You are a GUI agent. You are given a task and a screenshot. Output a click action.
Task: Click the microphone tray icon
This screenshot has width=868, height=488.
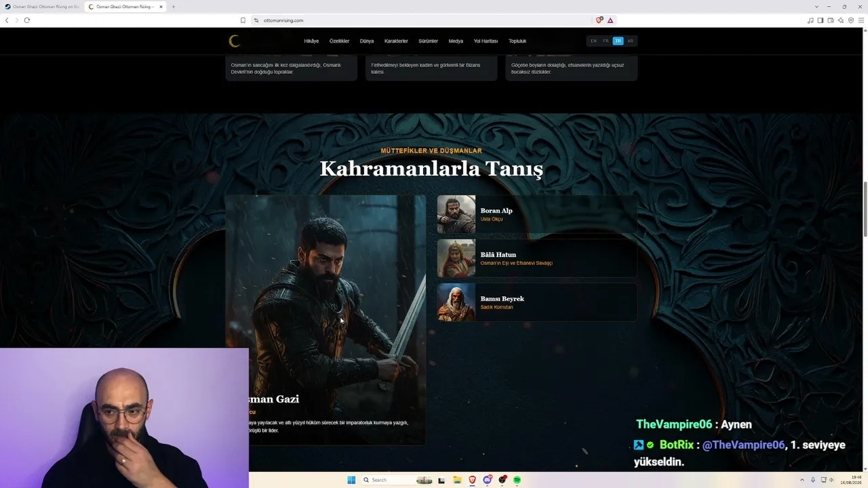[x=813, y=480]
